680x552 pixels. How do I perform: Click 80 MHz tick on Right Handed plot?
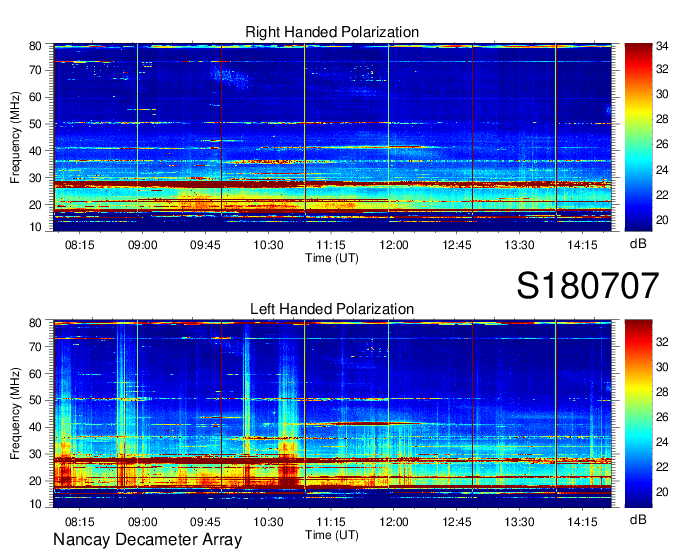[35, 46]
